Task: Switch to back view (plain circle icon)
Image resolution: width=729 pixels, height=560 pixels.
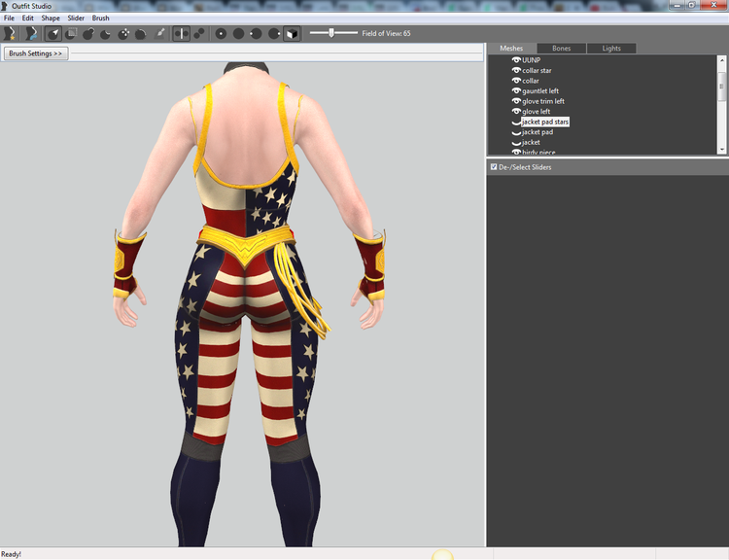Action: [238, 33]
